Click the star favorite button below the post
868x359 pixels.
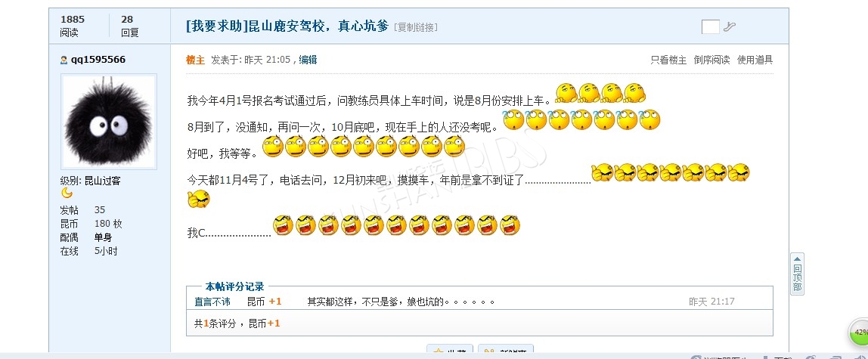click(449, 351)
